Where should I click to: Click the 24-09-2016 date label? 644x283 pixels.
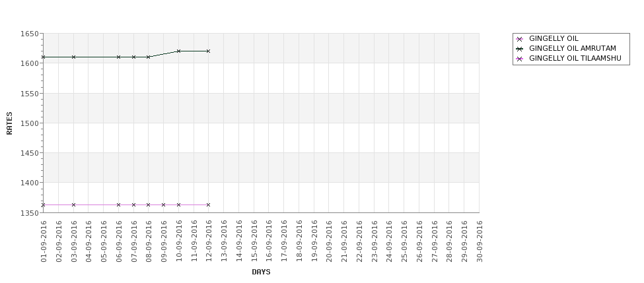389,241
